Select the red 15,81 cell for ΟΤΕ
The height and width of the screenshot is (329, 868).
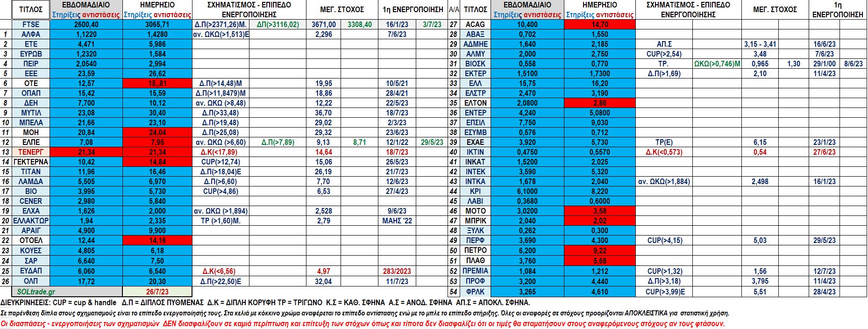tap(157, 83)
